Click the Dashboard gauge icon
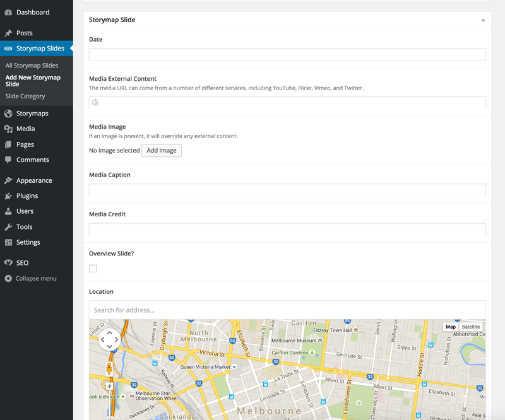This screenshot has width=505, height=420. tap(8, 13)
